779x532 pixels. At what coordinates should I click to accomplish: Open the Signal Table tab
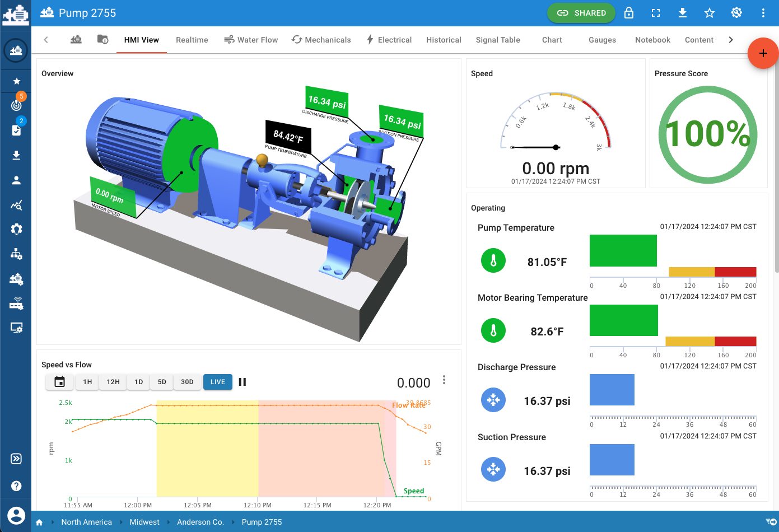click(x=497, y=40)
